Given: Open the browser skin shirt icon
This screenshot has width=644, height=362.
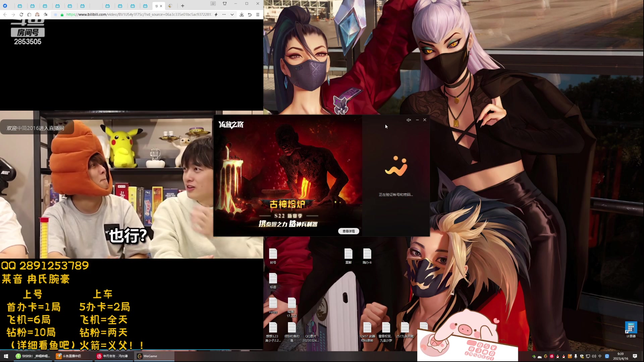Looking at the screenshot, I should coord(225,3).
